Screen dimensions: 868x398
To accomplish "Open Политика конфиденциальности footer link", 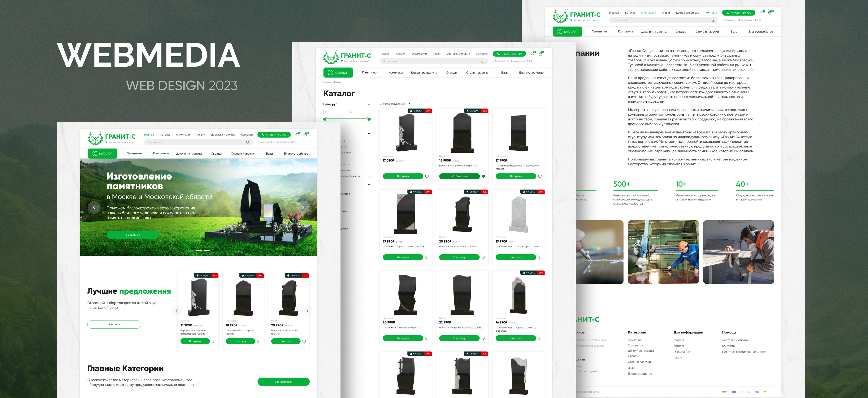I will click(744, 352).
